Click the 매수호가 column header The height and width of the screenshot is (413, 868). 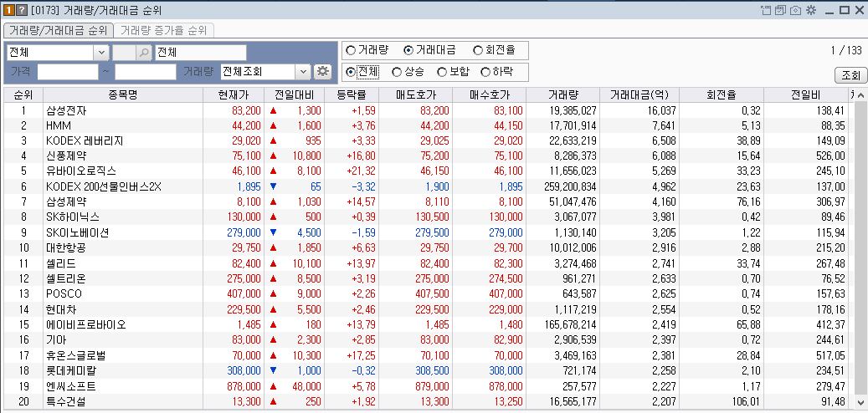(x=490, y=95)
